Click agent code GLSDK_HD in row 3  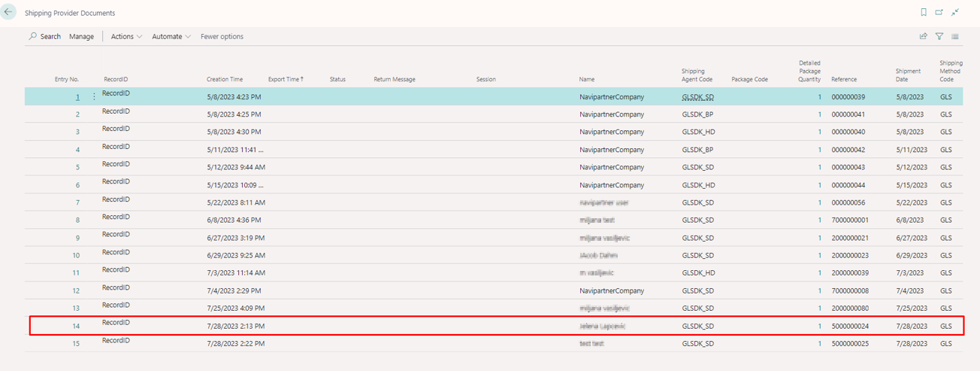(x=698, y=132)
